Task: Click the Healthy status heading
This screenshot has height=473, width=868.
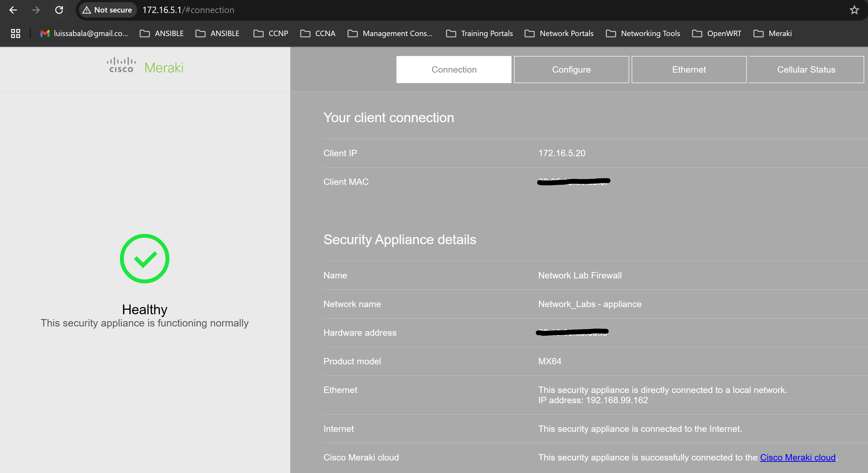Action: pos(144,309)
